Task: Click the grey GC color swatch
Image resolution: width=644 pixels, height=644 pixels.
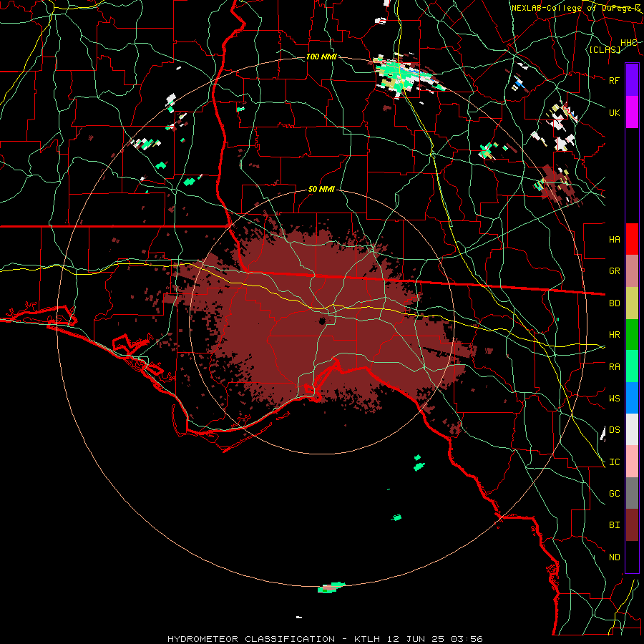Action: (632, 493)
